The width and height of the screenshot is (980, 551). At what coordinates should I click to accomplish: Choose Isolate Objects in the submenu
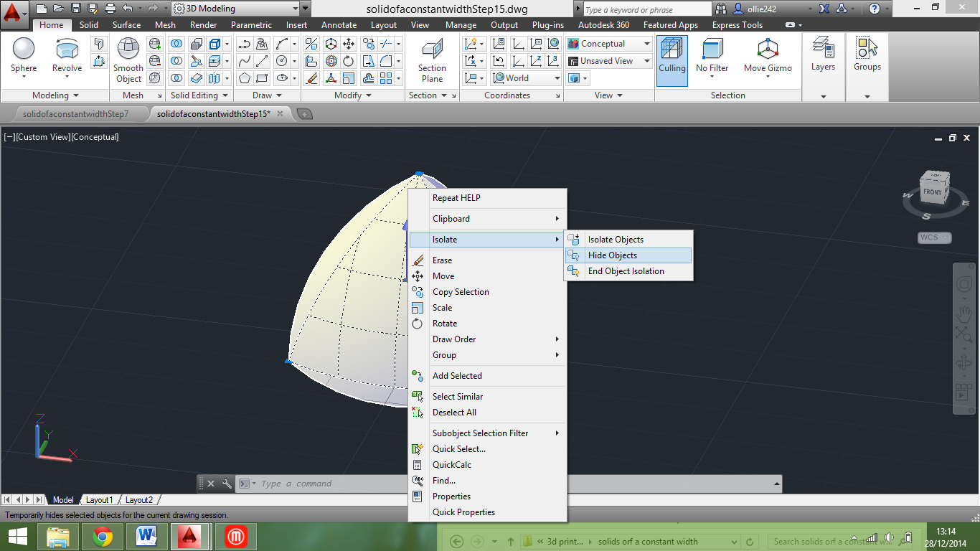point(628,240)
